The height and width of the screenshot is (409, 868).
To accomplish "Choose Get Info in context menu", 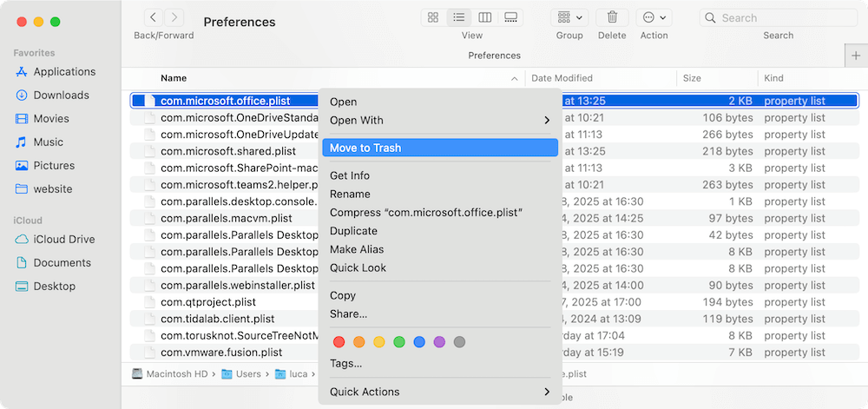I will [440, 175].
